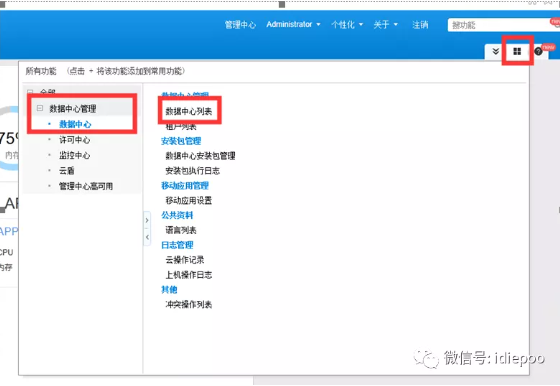The width and height of the screenshot is (560, 386).
Task: Click the 安装包管理 section heading
Action: click(x=181, y=141)
